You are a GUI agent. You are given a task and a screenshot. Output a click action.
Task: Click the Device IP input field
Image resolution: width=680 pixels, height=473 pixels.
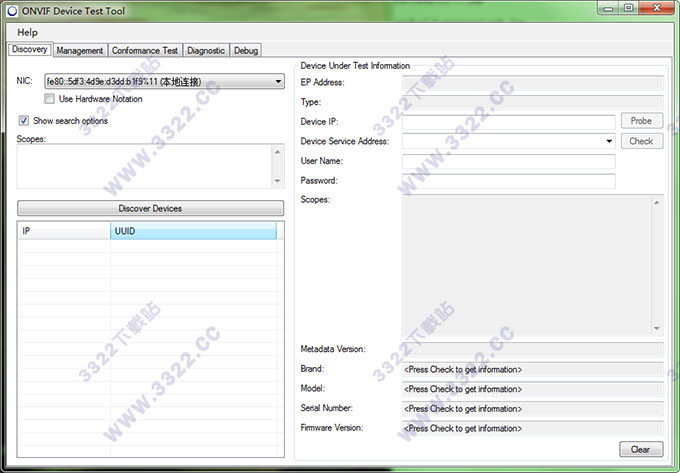(509, 122)
